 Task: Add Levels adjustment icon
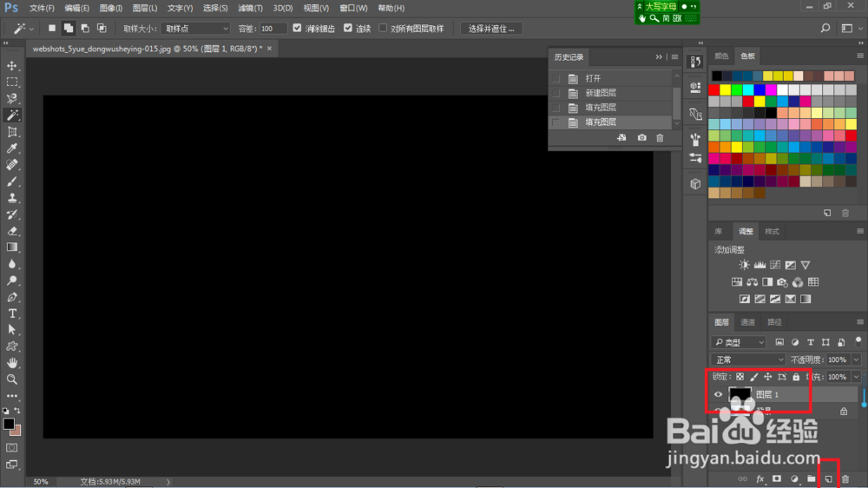tap(759, 266)
